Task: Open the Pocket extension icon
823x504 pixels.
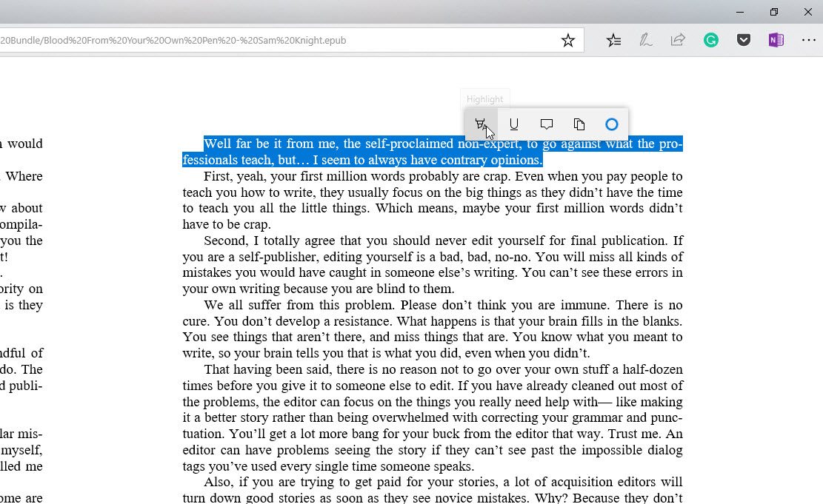Action: click(743, 41)
